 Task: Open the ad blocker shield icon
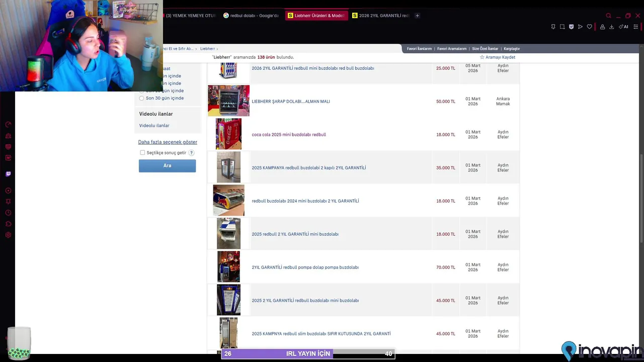[571, 27]
